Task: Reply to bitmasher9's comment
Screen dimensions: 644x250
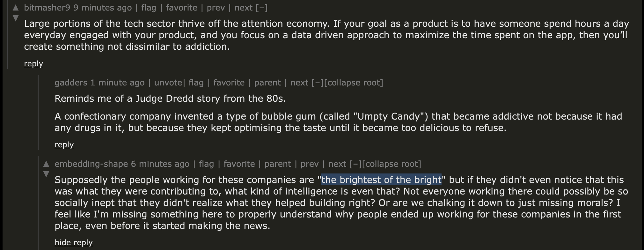Action: [33, 64]
